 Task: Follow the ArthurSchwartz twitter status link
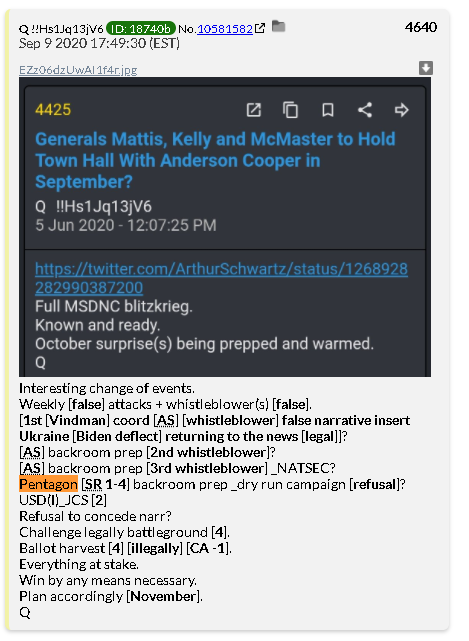coord(221,278)
